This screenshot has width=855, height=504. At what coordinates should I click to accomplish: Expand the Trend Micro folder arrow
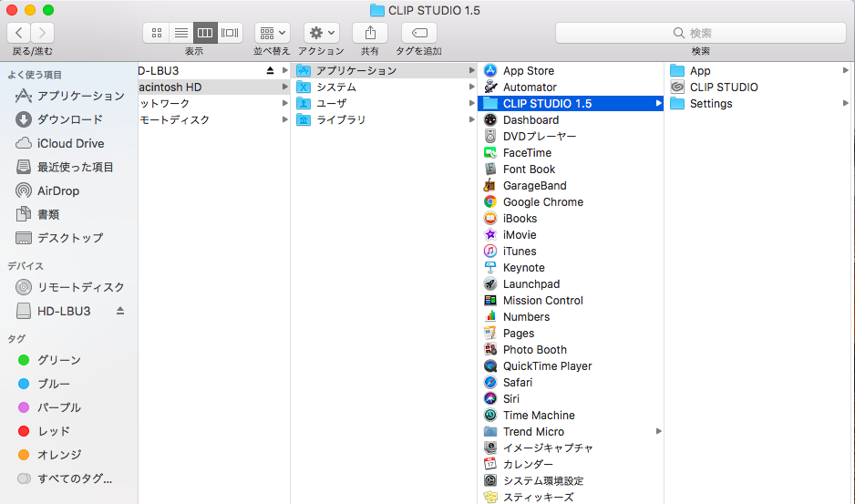[x=658, y=431]
